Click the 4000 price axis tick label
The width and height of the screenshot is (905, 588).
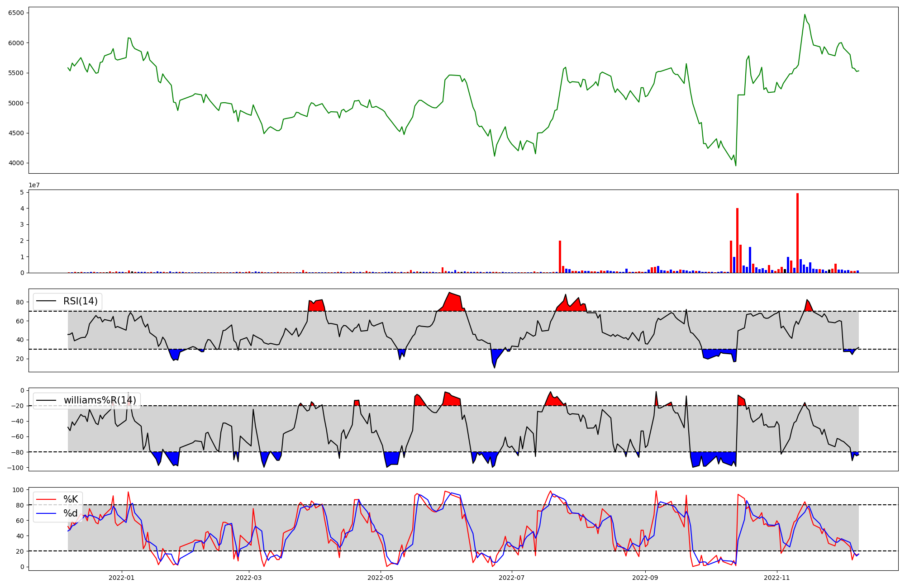click(16, 163)
